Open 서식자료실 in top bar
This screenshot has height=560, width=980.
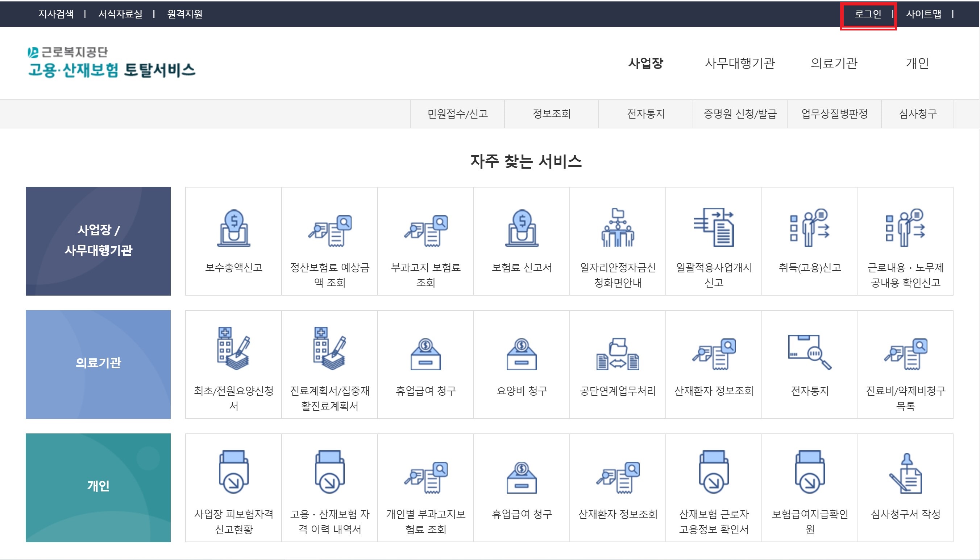click(120, 14)
